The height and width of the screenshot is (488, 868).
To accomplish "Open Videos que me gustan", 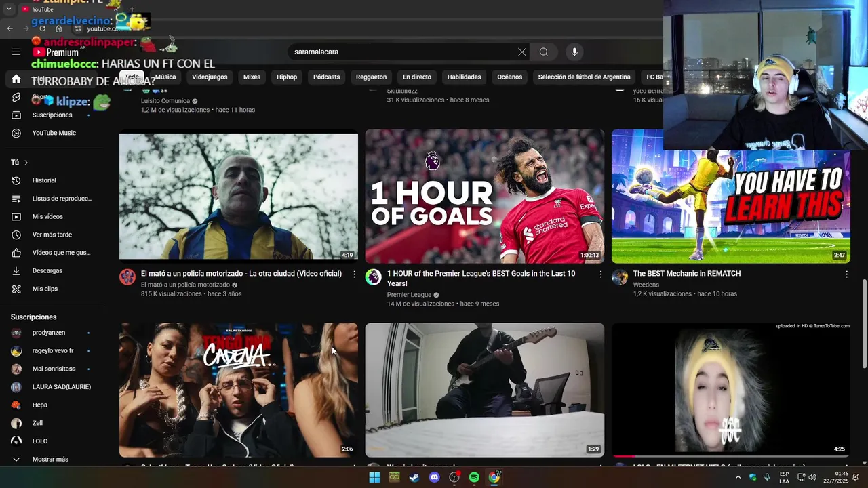I will pyautogui.click(x=54, y=253).
